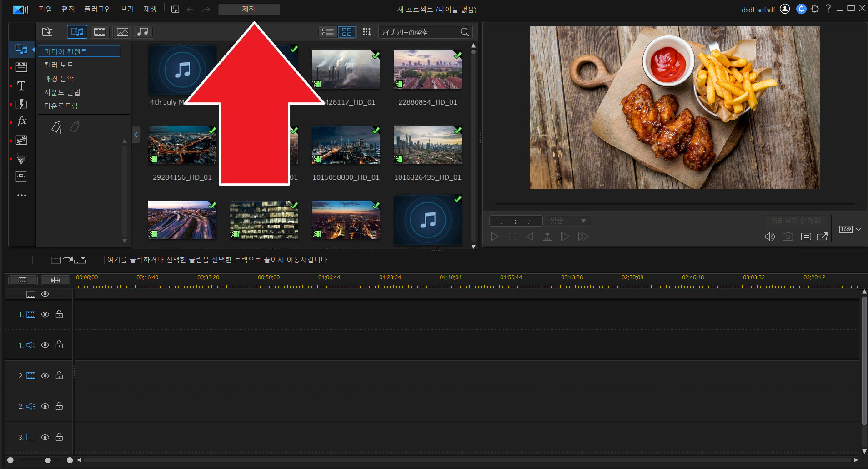
Task: Open preferences with the gear icon
Action: coord(815,9)
